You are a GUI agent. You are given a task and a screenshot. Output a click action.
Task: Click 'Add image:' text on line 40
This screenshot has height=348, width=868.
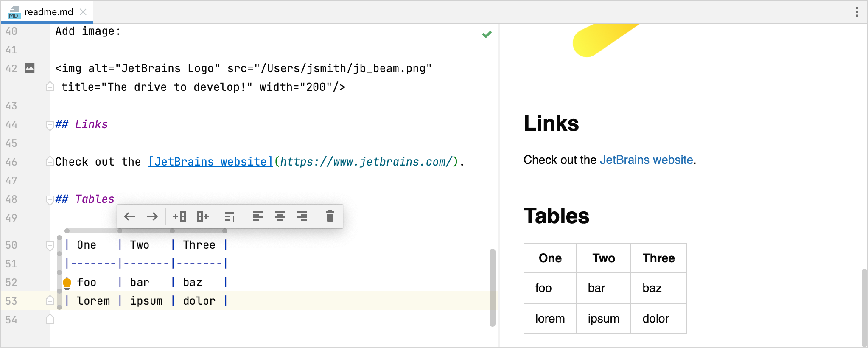(x=88, y=31)
